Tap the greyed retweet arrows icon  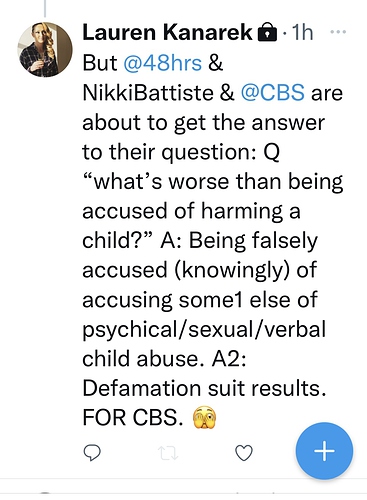tap(168, 453)
